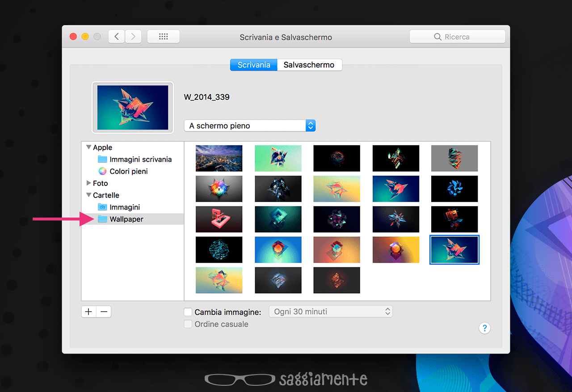This screenshot has width=572, height=392.
Task: Pick the black wallpaper with blue fragments
Action: [454, 189]
